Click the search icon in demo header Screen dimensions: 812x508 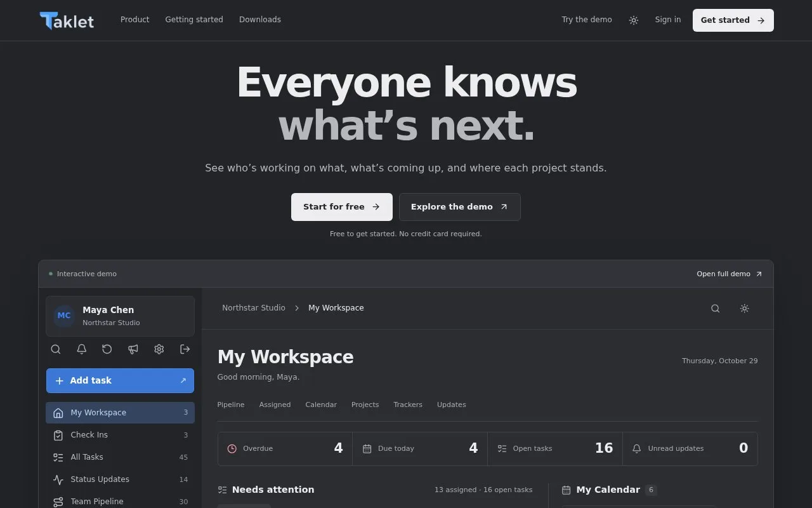pos(715,309)
